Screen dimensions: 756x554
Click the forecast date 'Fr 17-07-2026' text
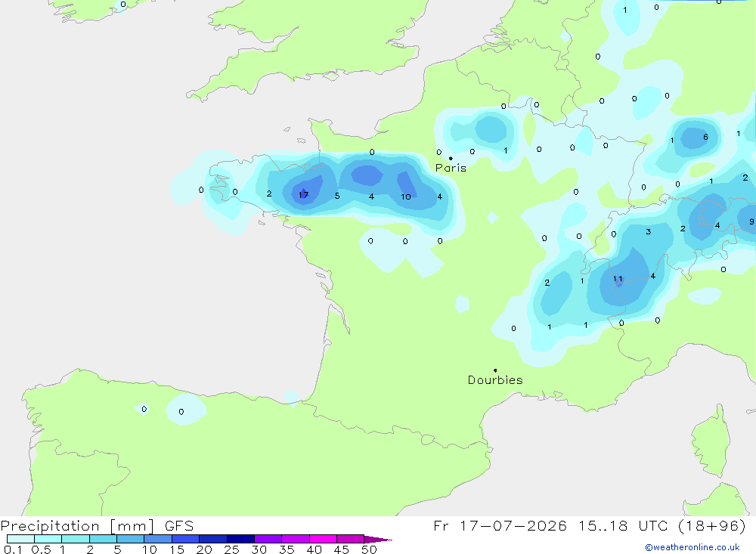coord(500,525)
